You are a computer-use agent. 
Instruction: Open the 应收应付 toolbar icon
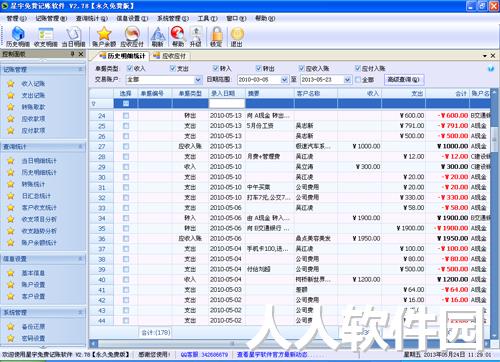132,36
